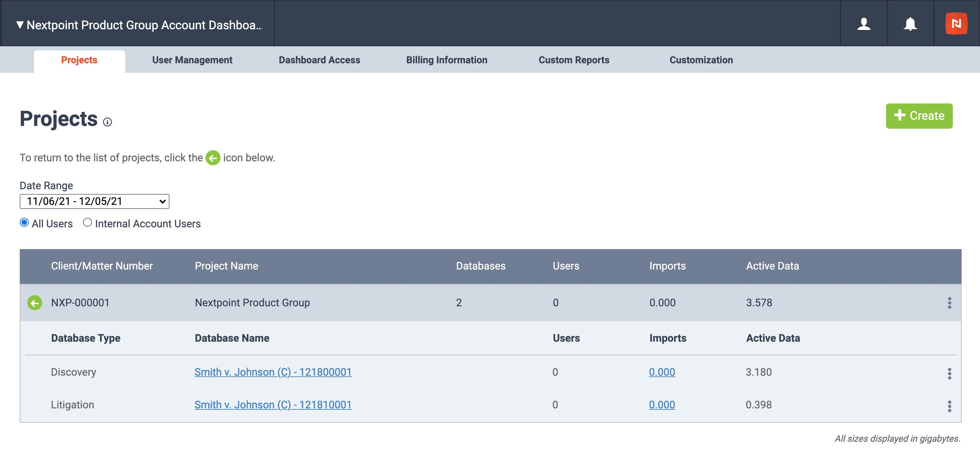Click the info icon beside Projects heading
Viewport: 980px width, 455px height.
(108, 122)
